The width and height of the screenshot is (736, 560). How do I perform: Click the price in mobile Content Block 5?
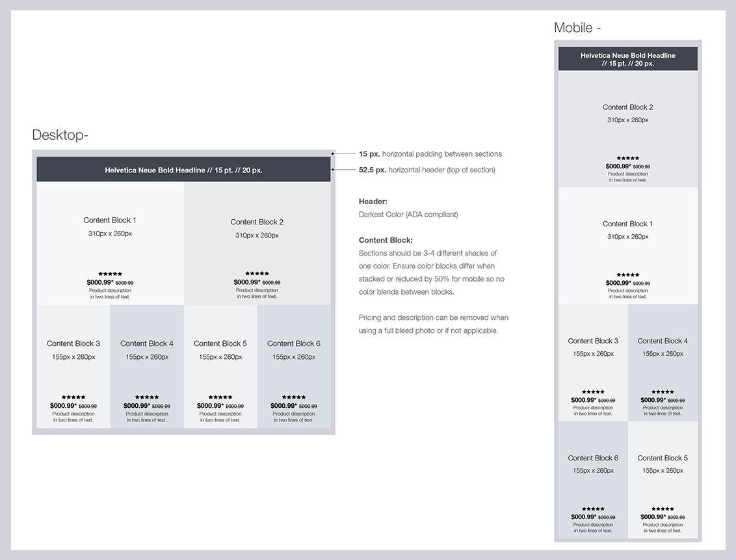pos(663,517)
